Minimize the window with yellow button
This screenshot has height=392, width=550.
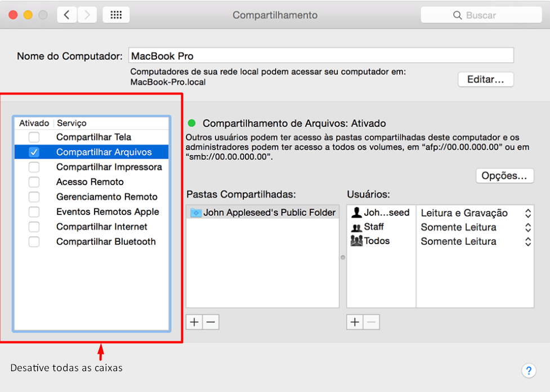point(28,15)
